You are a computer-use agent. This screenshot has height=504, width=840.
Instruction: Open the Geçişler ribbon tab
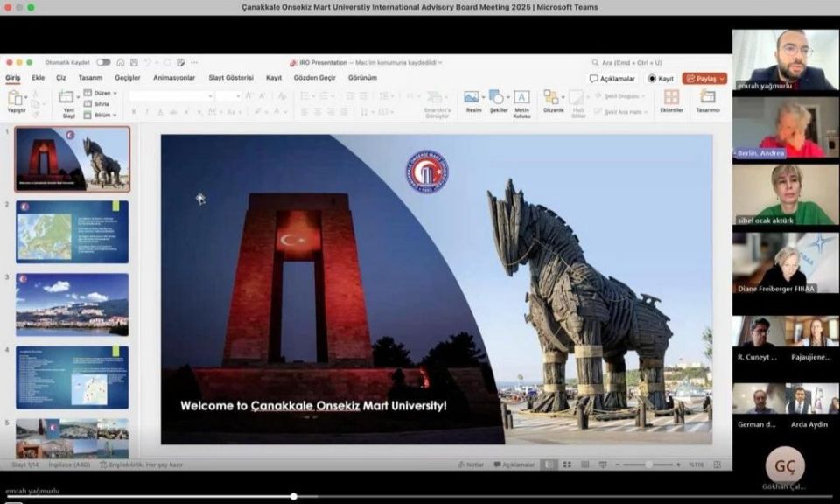[128, 78]
